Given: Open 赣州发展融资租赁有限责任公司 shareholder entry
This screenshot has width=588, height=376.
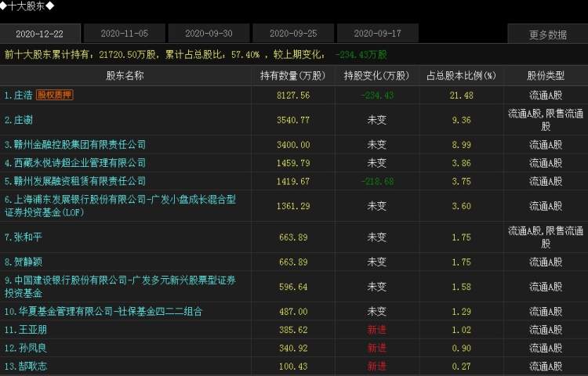Looking at the screenshot, I should (74, 181).
